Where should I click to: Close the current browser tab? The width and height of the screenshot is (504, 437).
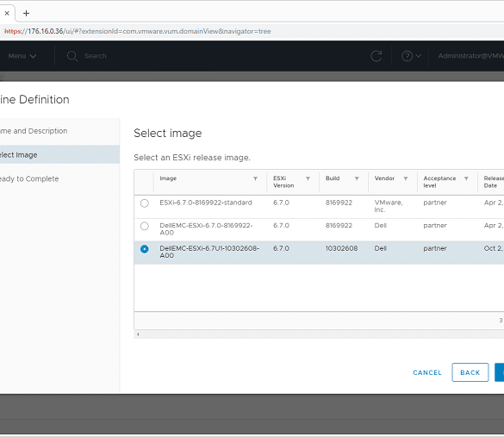pos(7,13)
